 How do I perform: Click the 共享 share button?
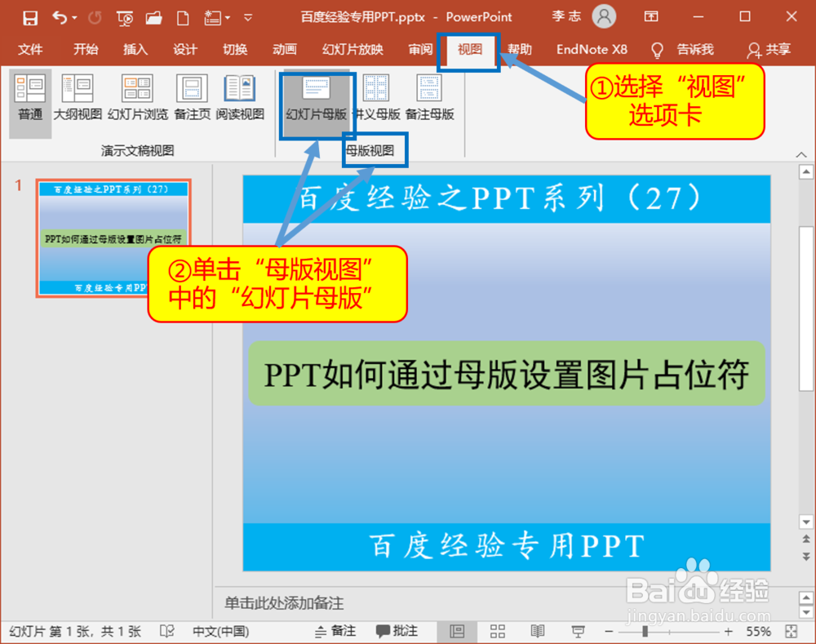769,50
